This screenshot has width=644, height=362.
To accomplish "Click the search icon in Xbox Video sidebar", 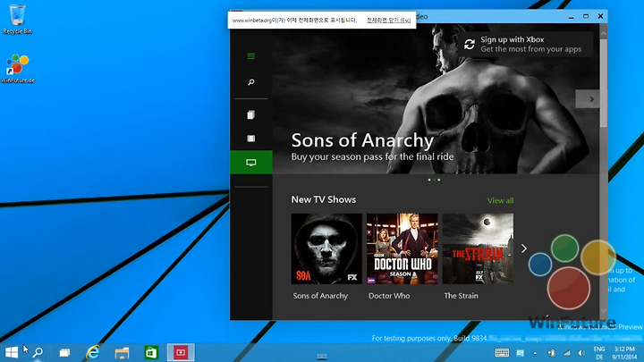I will click(x=251, y=82).
